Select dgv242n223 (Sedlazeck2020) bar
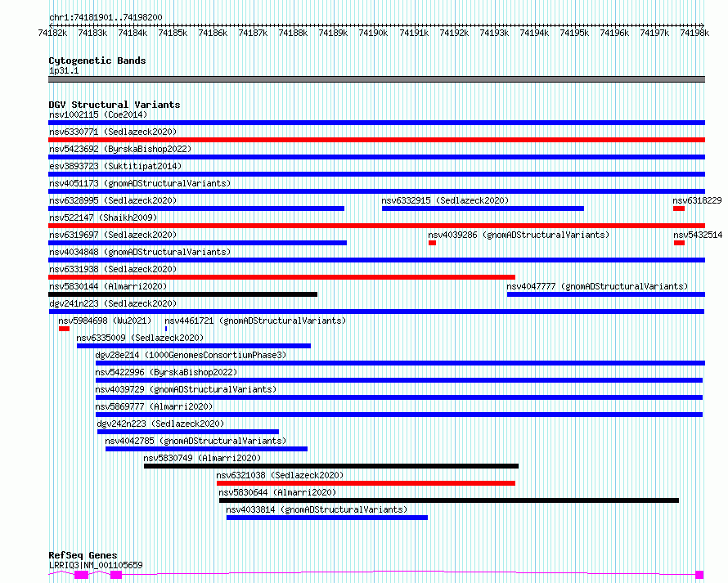This screenshot has height=583, width=728. pyautogui.click(x=188, y=432)
